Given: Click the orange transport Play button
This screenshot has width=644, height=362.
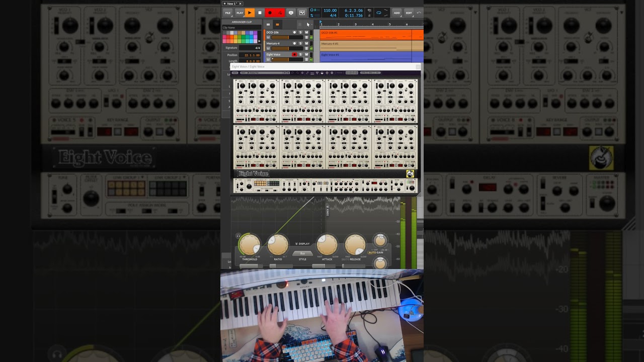Looking at the screenshot, I should coord(250,13).
